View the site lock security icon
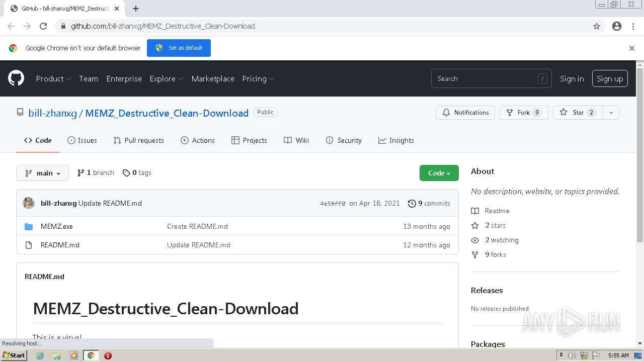Screen dimensions: 644x362 click(63, 26)
